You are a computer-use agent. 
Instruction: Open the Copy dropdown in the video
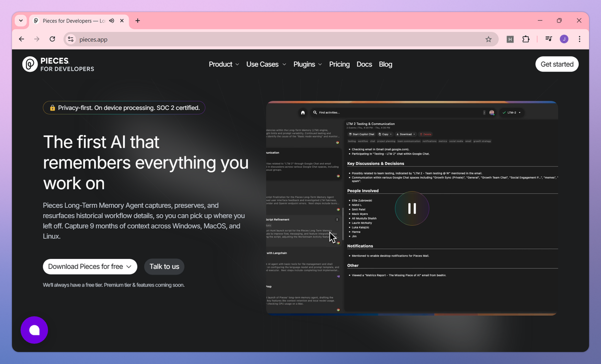pyautogui.click(x=385, y=134)
